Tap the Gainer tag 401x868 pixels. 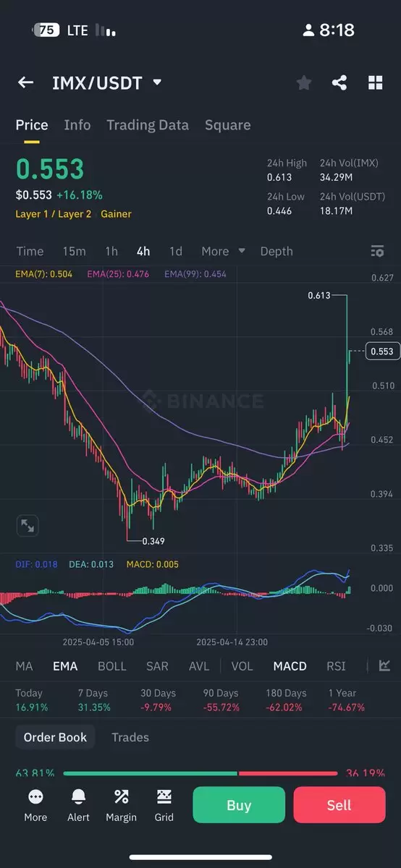pyautogui.click(x=116, y=214)
